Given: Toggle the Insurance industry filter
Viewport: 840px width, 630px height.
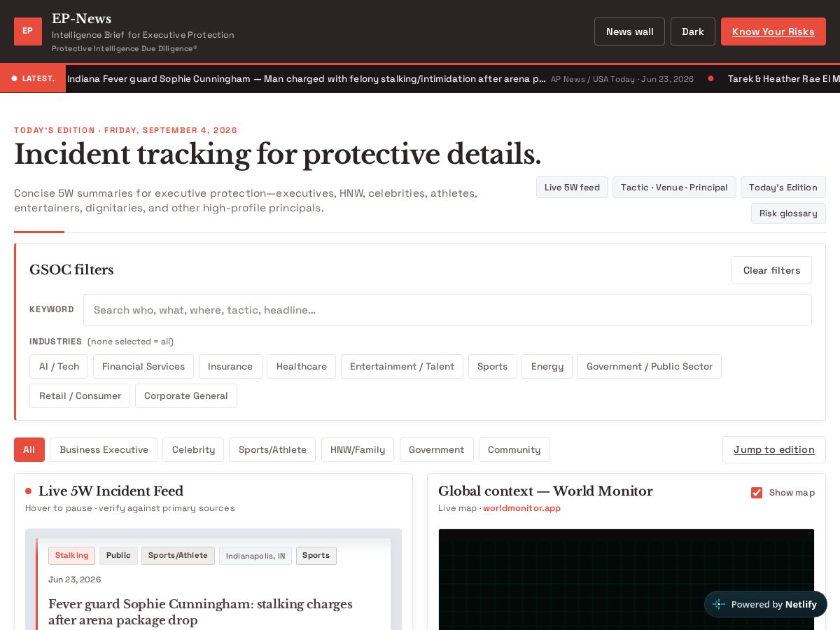Looking at the screenshot, I should point(230,366).
